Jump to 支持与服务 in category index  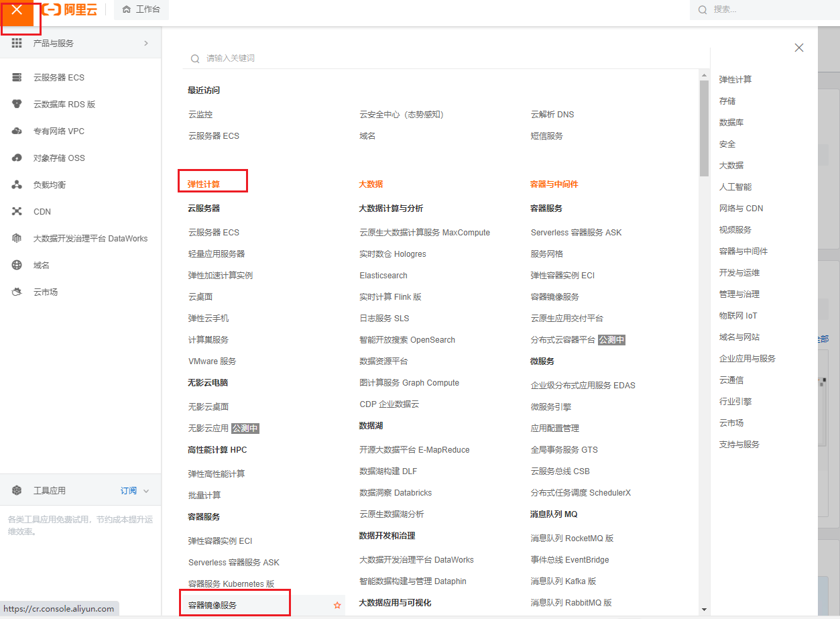(739, 444)
